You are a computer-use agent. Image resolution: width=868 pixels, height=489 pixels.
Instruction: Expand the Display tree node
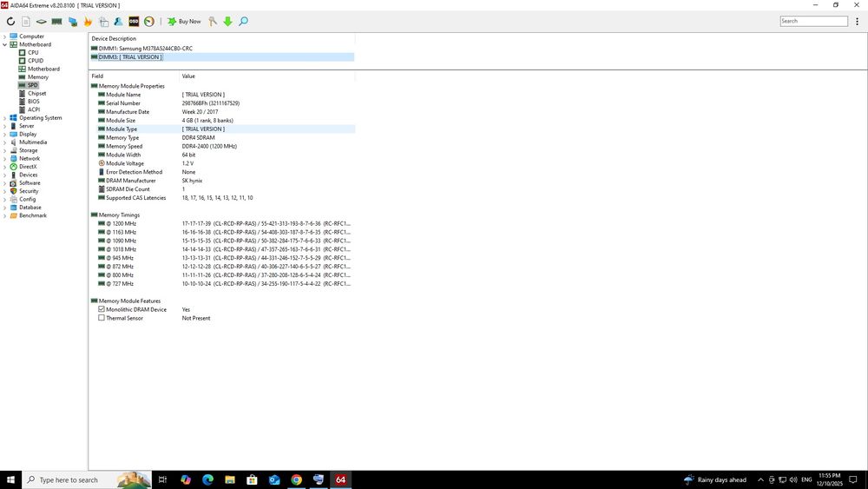tap(4, 134)
